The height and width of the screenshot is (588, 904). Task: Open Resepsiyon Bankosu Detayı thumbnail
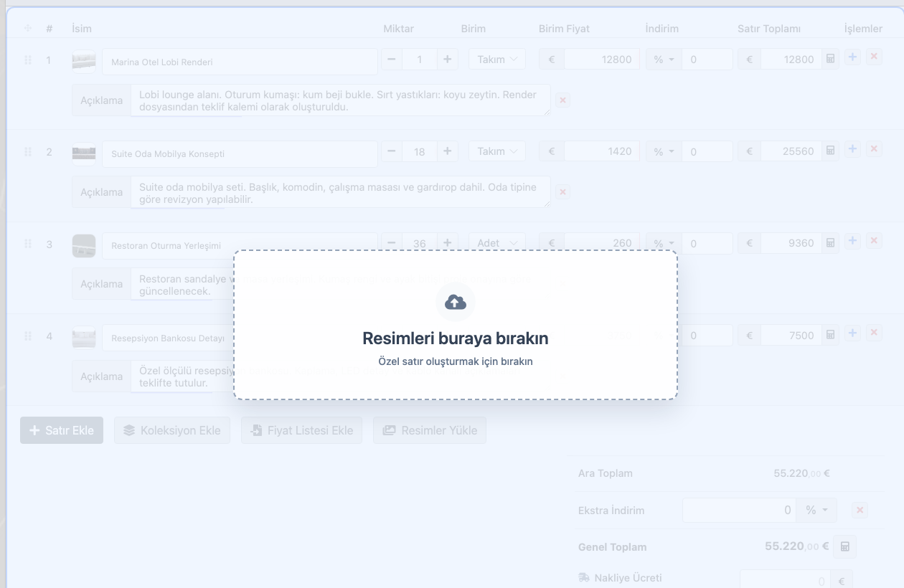pos(84,337)
